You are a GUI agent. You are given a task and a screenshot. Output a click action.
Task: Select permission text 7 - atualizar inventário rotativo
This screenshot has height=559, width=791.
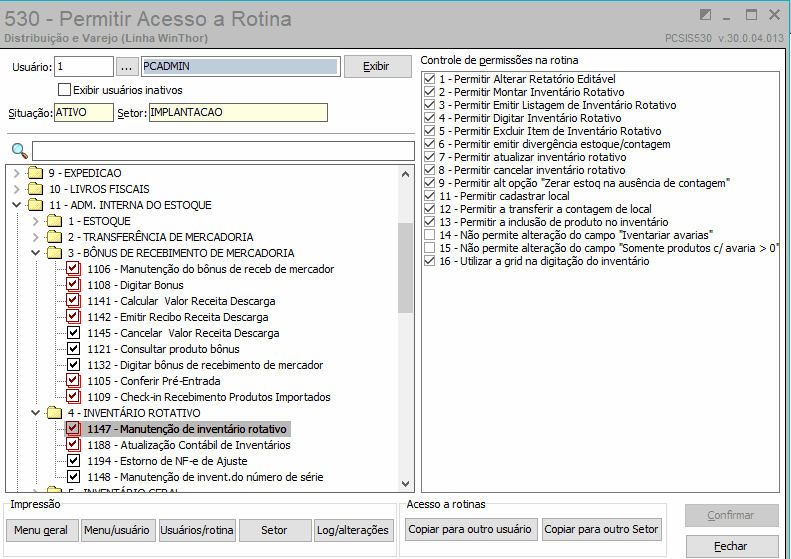532,157
